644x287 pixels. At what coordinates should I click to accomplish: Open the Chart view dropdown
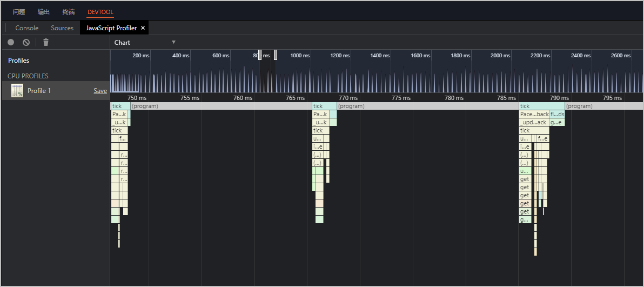[145, 42]
